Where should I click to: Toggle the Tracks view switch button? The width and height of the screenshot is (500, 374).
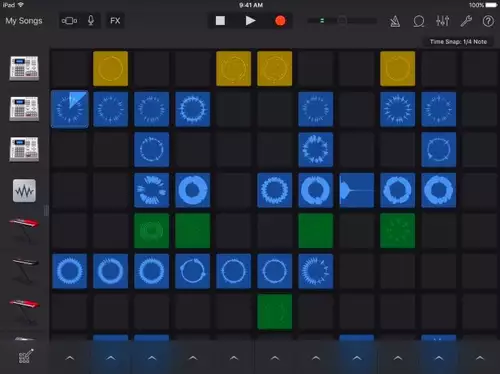(x=69, y=21)
